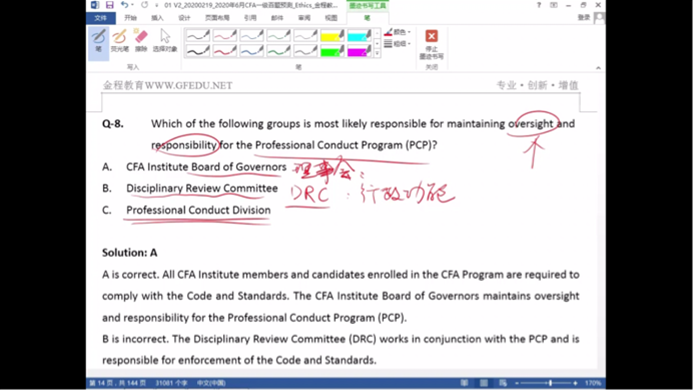
Task: Open Word Help question mark icon
Action: click(538, 5)
